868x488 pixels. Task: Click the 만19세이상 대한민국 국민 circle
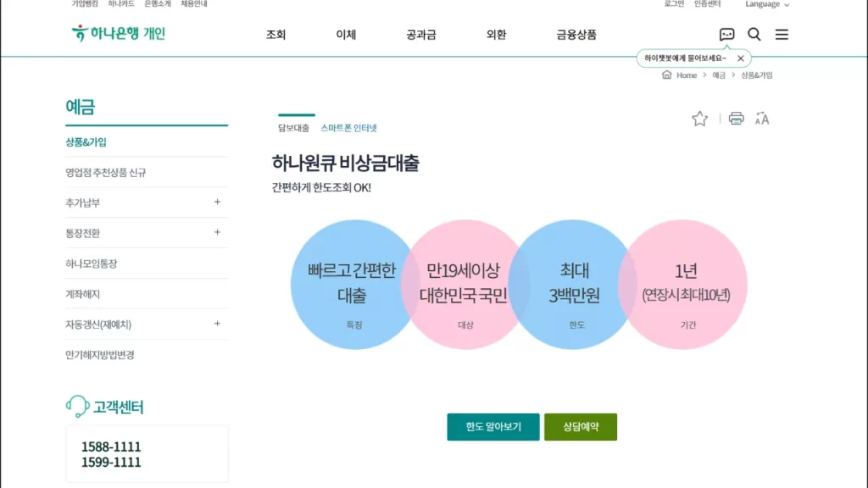(464, 285)
